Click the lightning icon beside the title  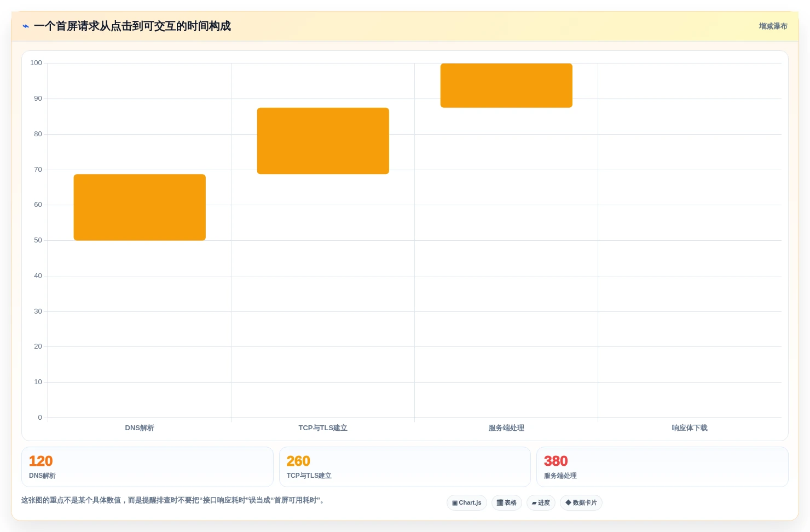[x=26, y=26]
